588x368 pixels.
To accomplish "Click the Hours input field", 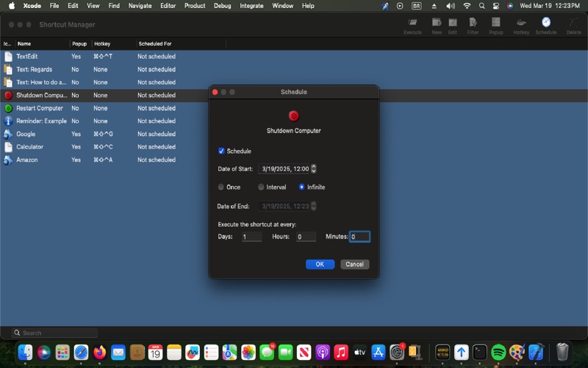I will (x=306, y=237).
